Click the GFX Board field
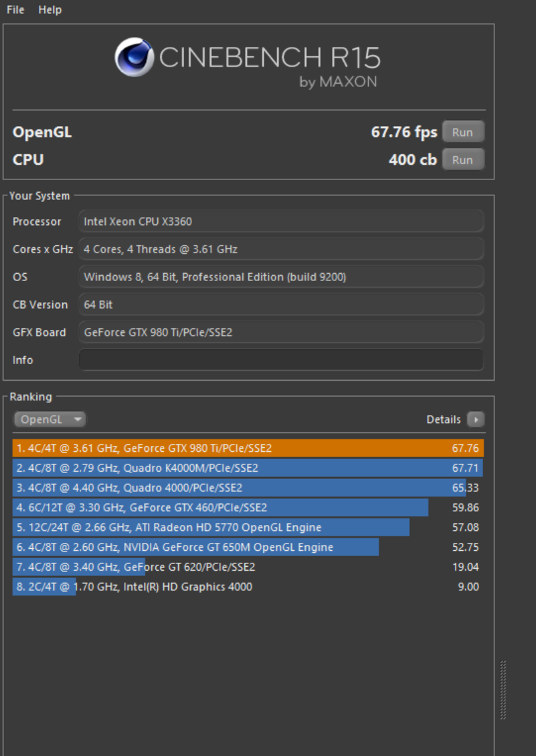This screenshot has width=536, height=756. (281, 332)
